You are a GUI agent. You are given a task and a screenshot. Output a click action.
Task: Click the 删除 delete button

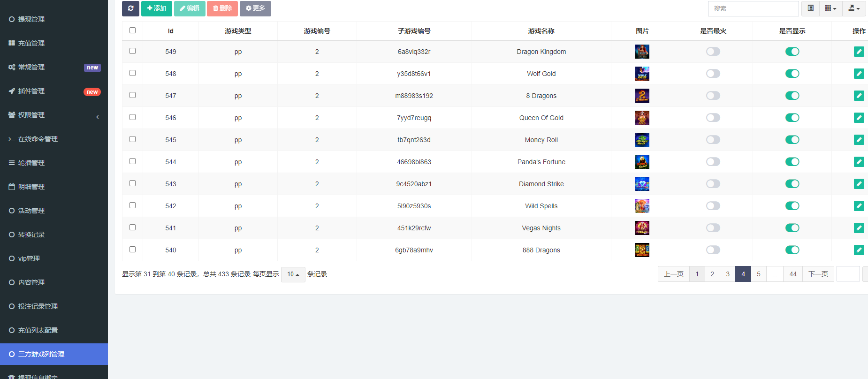click(x=222, y=8)
